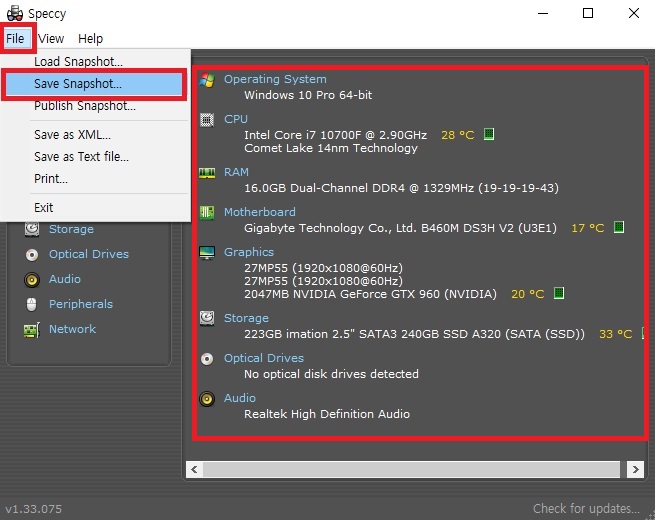Click the storage 33 °C temperature value

616,334
